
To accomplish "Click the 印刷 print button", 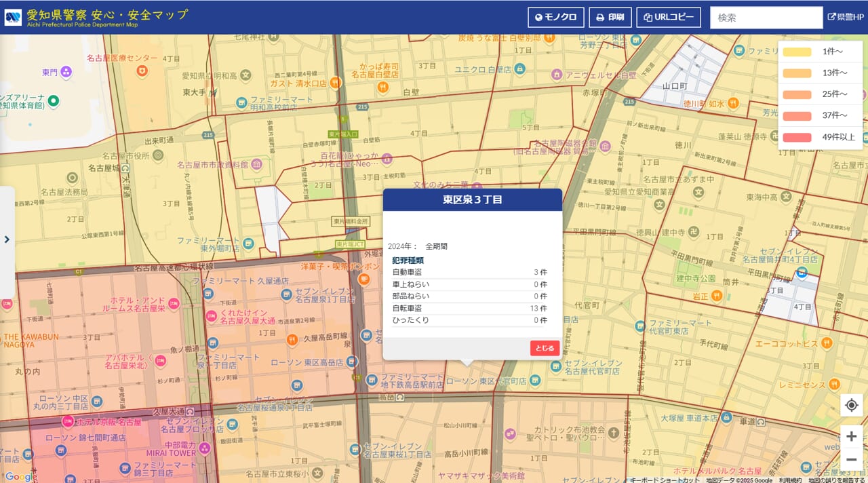I will pyautogui.click(x=610, y=18).
